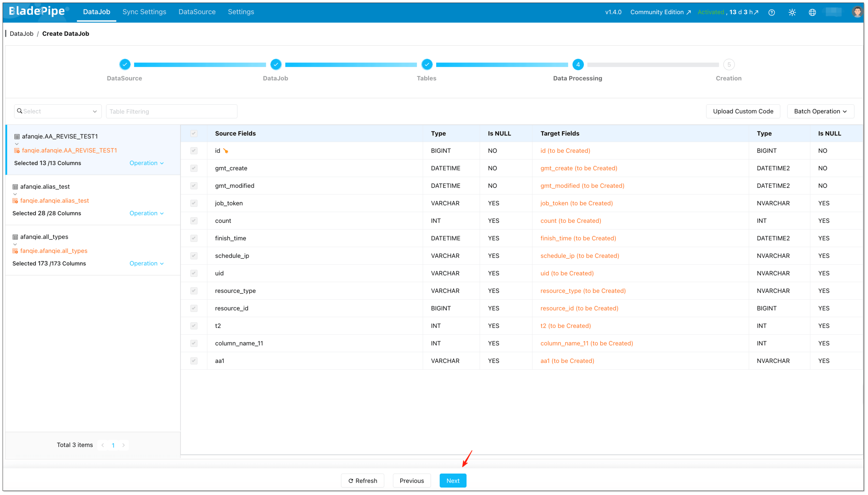Switch to the Sync Settings tab

pyautogui.click(x=144, y=12)
